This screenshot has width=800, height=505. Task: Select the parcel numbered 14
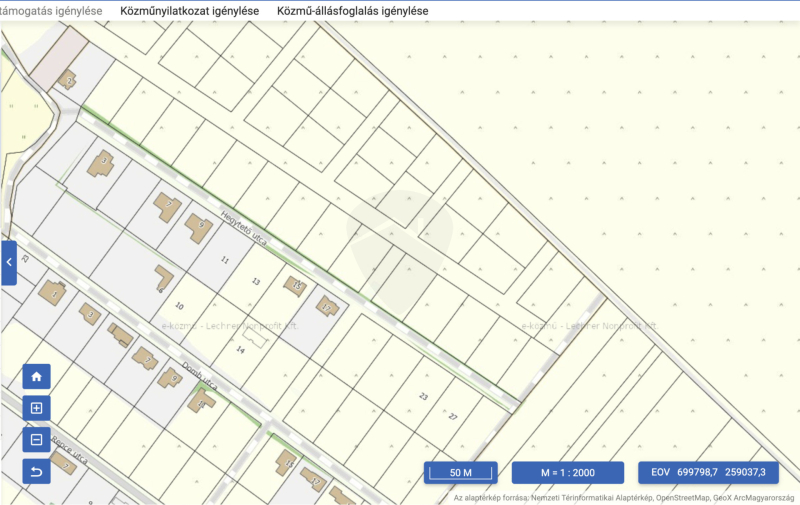(240, 350)
